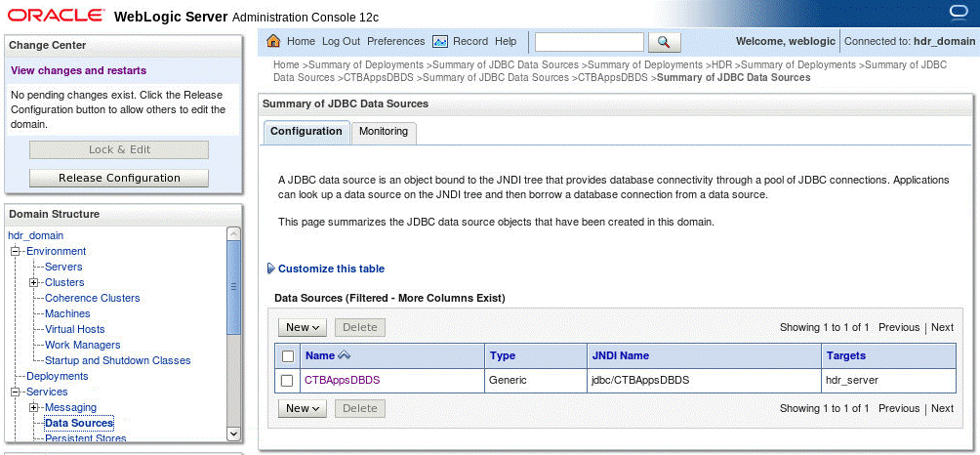Click lower Next pagination link
Viewport: 980px width, 455px height.
tap(943, 409)
